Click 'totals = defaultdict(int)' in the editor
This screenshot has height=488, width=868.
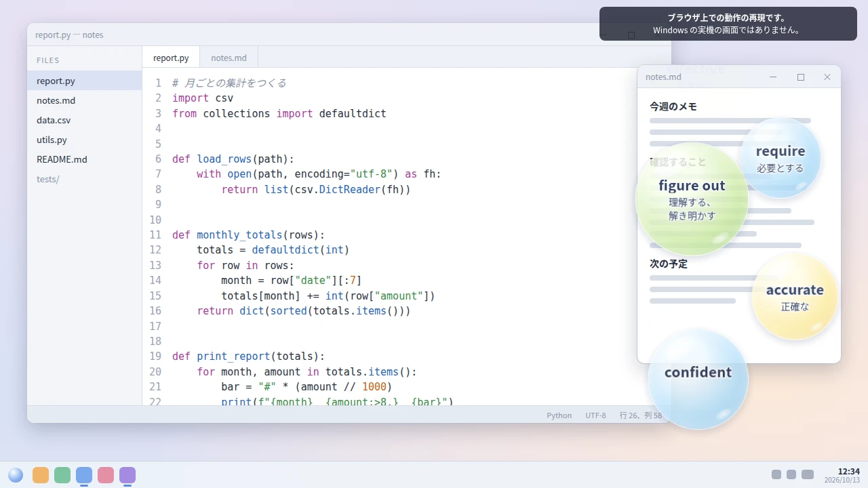tap(273, 250)
